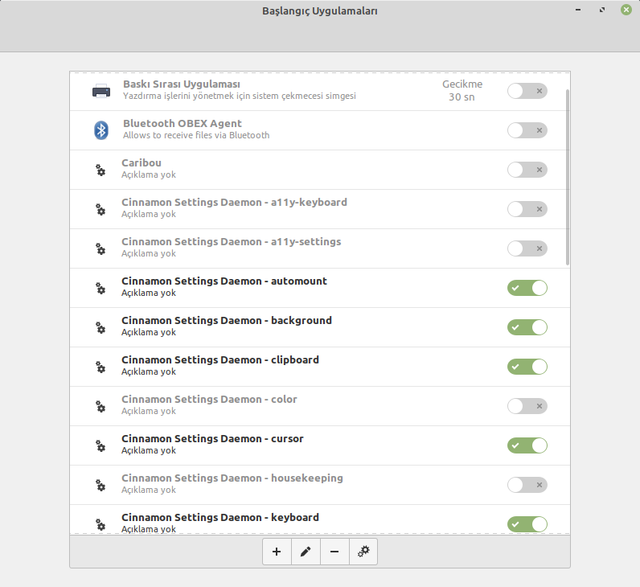Click the Bluetooth OBEX Agent icon
Image resolution: width=640 pixels, height=587 pixels.
[x=101, y=130]
